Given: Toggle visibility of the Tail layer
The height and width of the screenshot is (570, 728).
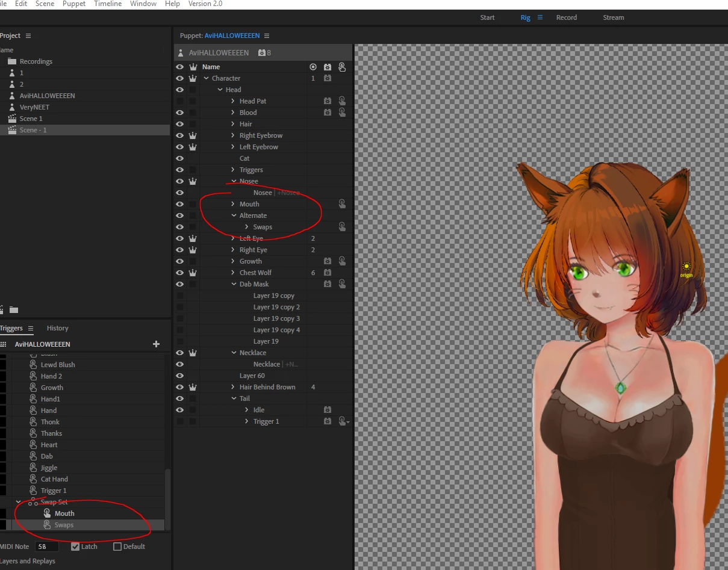Looking at the screenshot, I should [179, 398].
